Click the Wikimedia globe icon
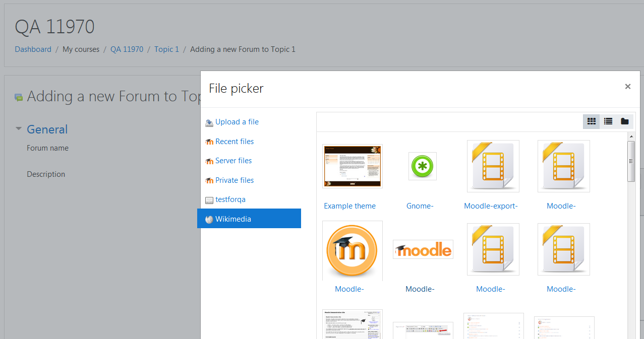This screenshot has width=644, height=339. pos(209,220)
